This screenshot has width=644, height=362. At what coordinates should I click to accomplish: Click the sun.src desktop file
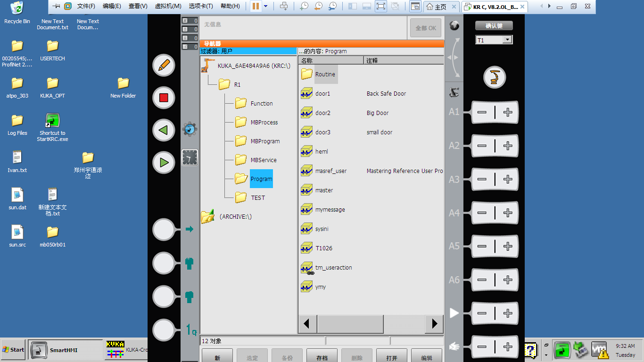click(x=17, y=236)
